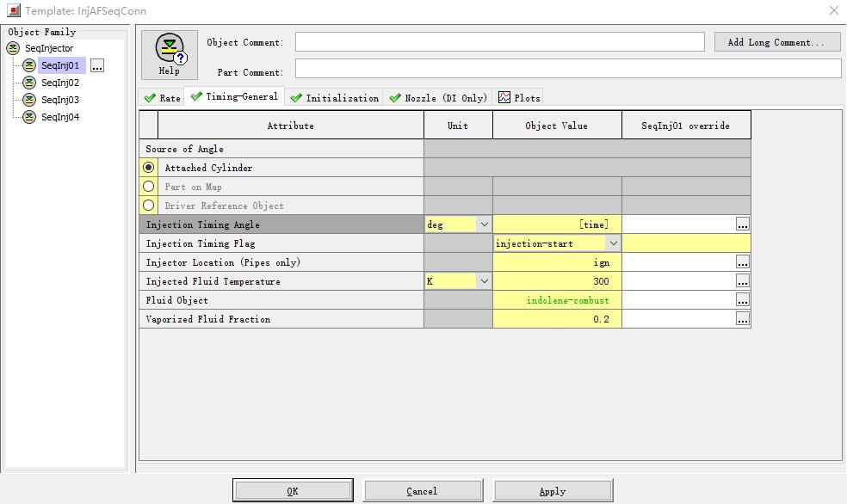Click the ellipsis button beside SeqInj01 in tree

pos(97,66)
